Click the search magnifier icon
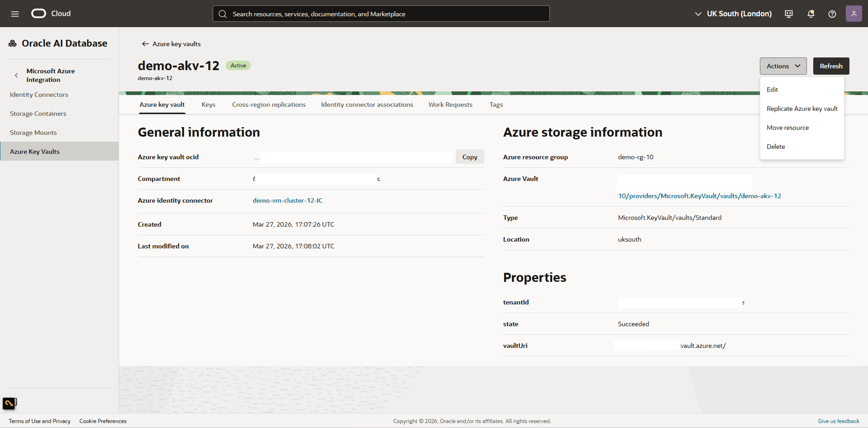This screenshot has height=428, width=868. pyautogui.click(x=223, y=14)
